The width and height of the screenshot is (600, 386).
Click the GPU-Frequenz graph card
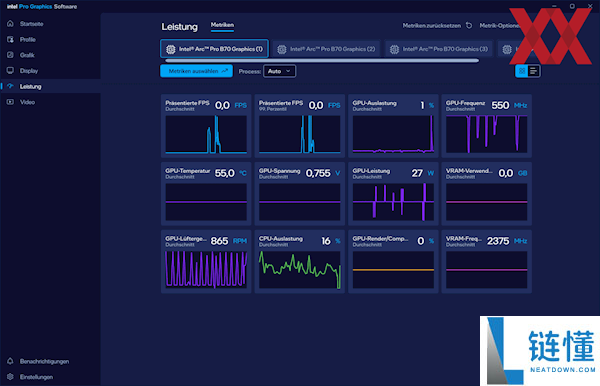486,126
